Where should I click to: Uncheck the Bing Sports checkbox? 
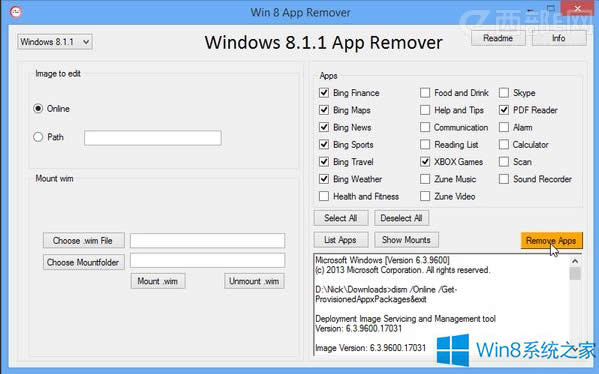click(x=324, y=144)
